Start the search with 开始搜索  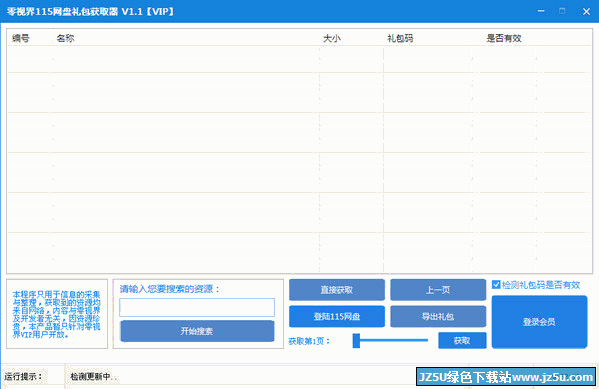197,331
